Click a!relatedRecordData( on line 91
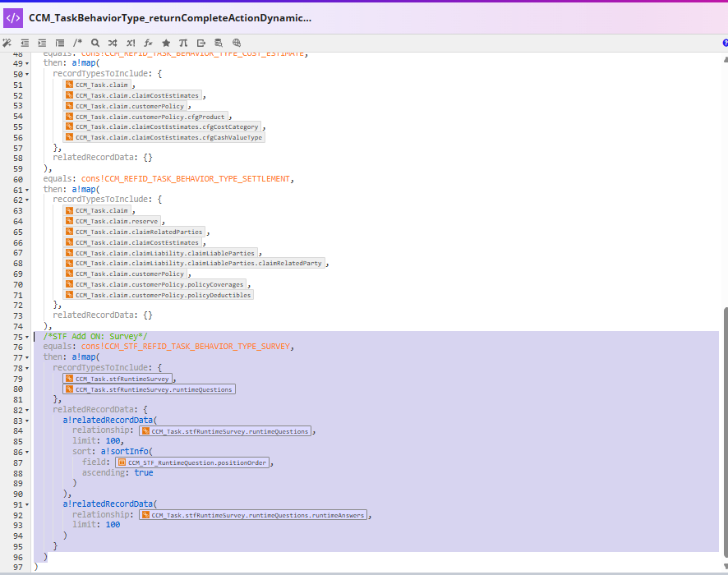The width and height of the screenshot is (728, 575). (x=110, y=504)
